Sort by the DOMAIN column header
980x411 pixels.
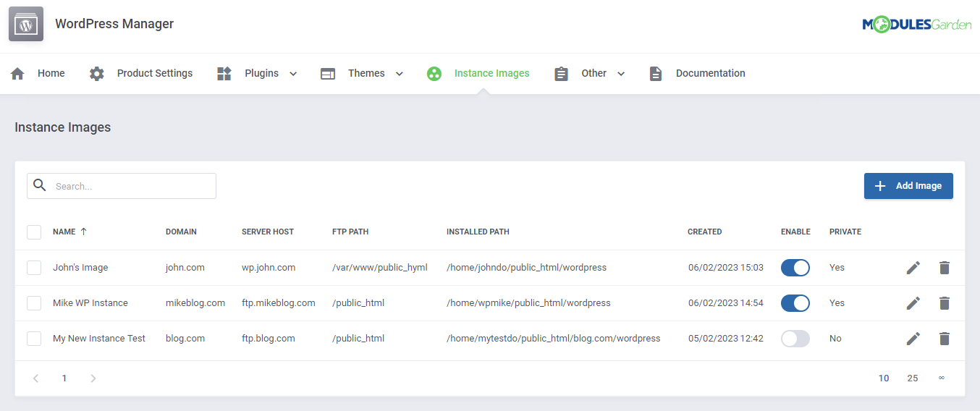pos(181,232)
